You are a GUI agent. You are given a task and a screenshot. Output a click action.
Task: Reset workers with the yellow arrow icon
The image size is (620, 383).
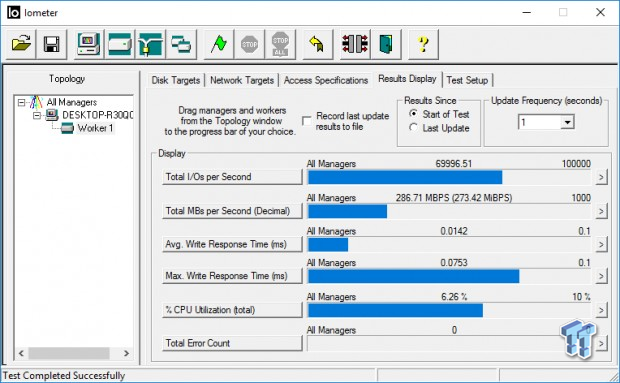[318, 44]
